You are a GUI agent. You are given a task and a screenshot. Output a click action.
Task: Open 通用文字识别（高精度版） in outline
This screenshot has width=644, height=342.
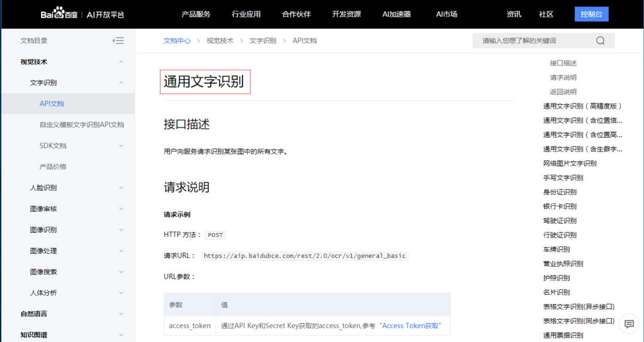point(583,106)
